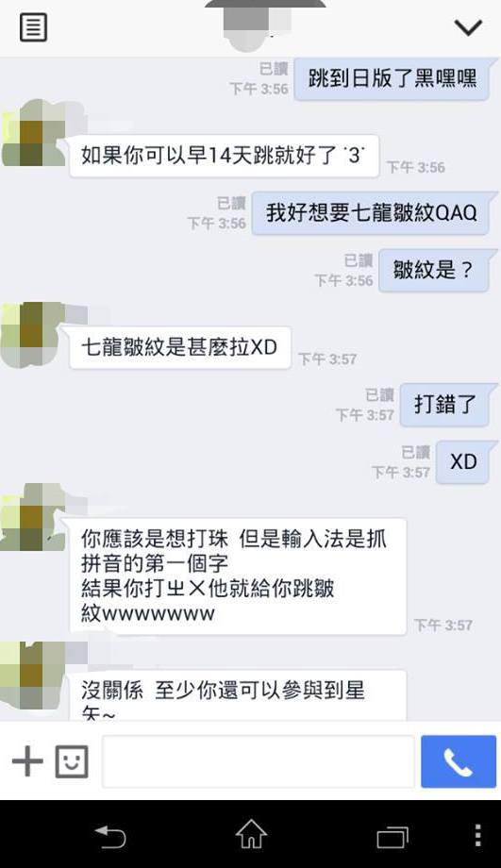This screenshot has height=868, width=501.
Task: Tap the plus attachment icon
Action: 27,761
